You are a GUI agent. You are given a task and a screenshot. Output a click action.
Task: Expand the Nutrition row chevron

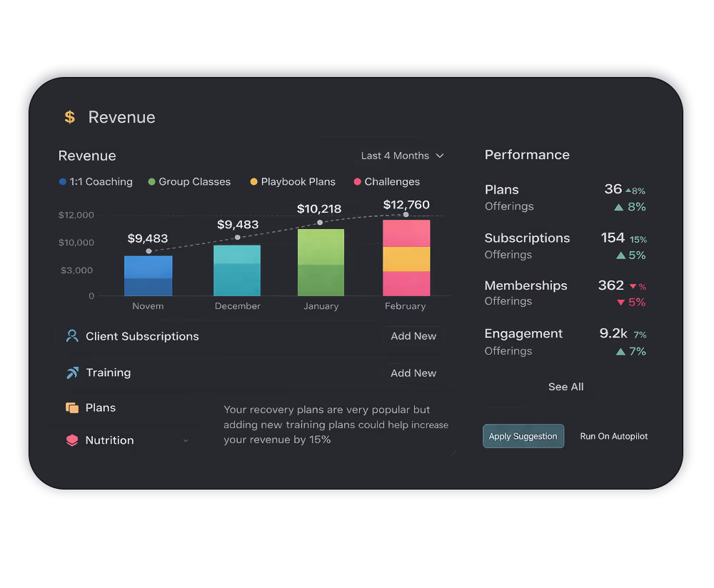point(186,441)
